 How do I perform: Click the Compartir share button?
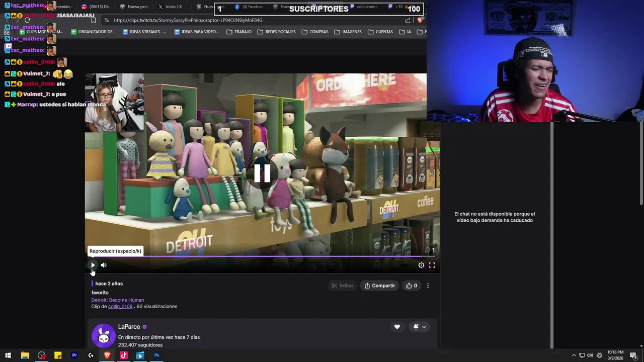380,286
